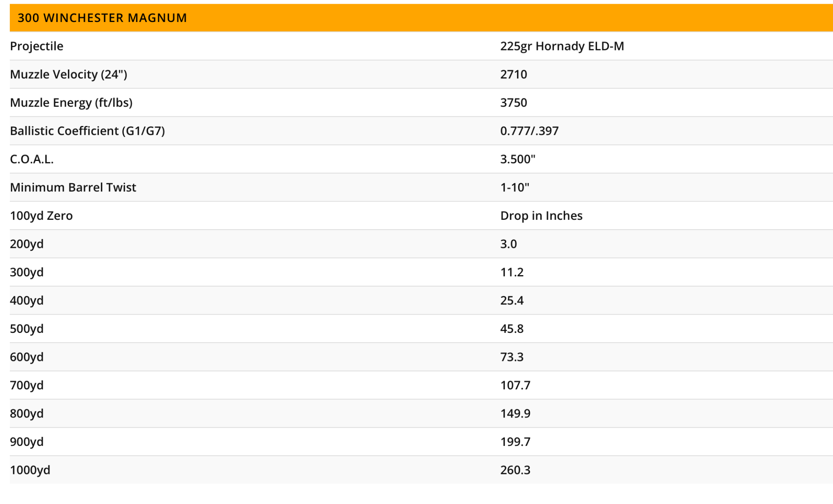The image size is (833, 504).
Task: Click the '1000yd' row label
Action: click(x=30, y=470)
